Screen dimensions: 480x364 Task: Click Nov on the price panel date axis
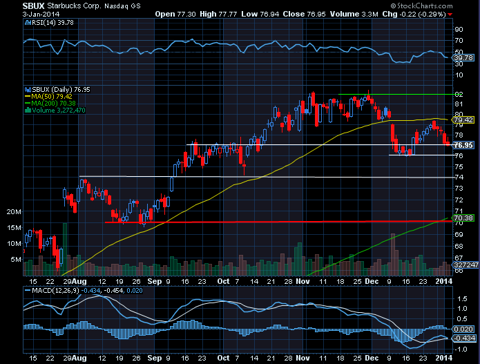pyautogui.click(x=303, y=281)
